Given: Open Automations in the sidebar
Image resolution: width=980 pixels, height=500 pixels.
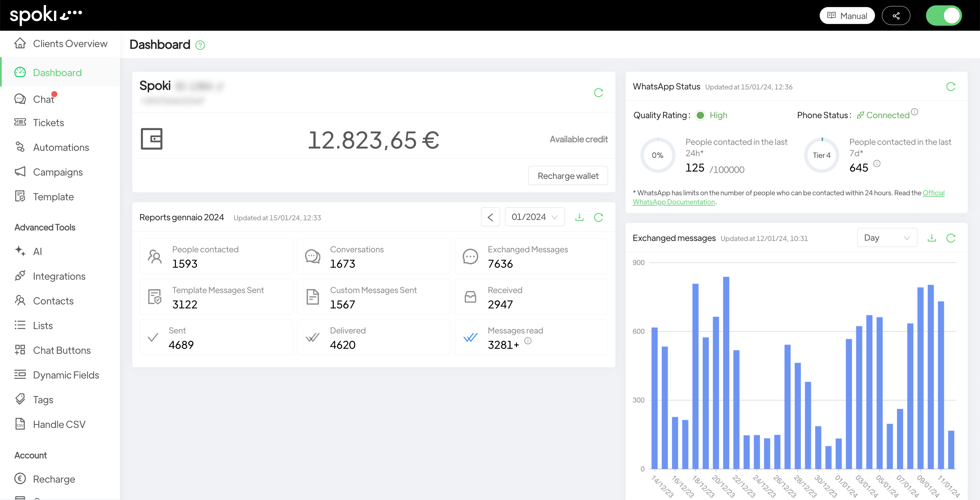Looking at the screenshot, I should (61, 148).
